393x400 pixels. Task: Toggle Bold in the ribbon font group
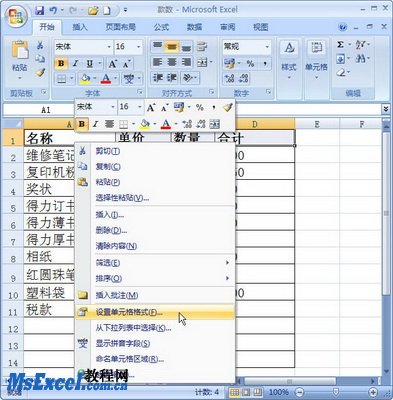(x=61, y=63)
